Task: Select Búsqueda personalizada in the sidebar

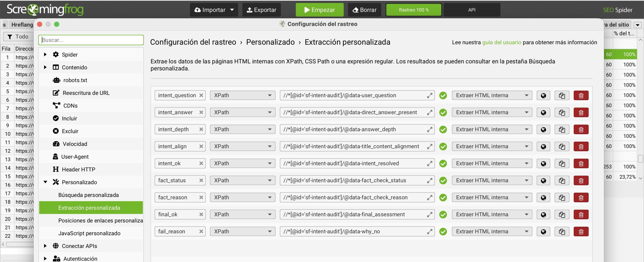Action: tap(89, 195)
